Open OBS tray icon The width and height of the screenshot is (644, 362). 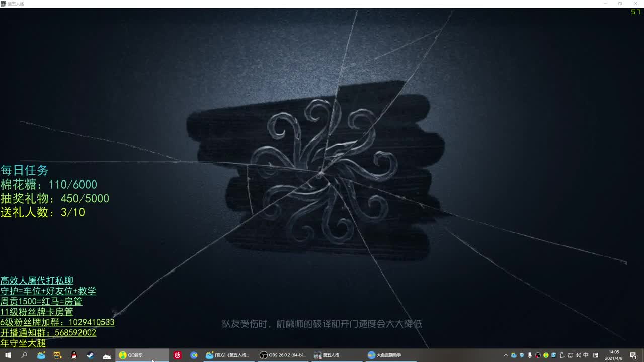[538, 355]
